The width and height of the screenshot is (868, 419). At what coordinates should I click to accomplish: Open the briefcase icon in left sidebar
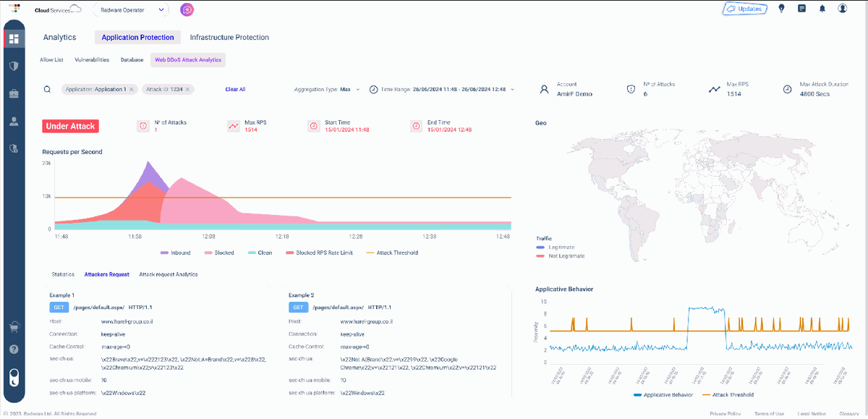point(14,93)
